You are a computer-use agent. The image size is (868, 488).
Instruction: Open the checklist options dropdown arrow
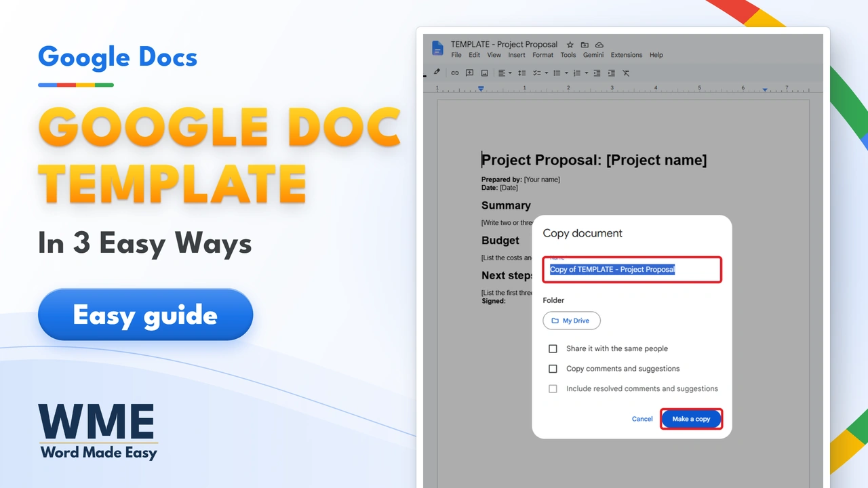point(547,73)
